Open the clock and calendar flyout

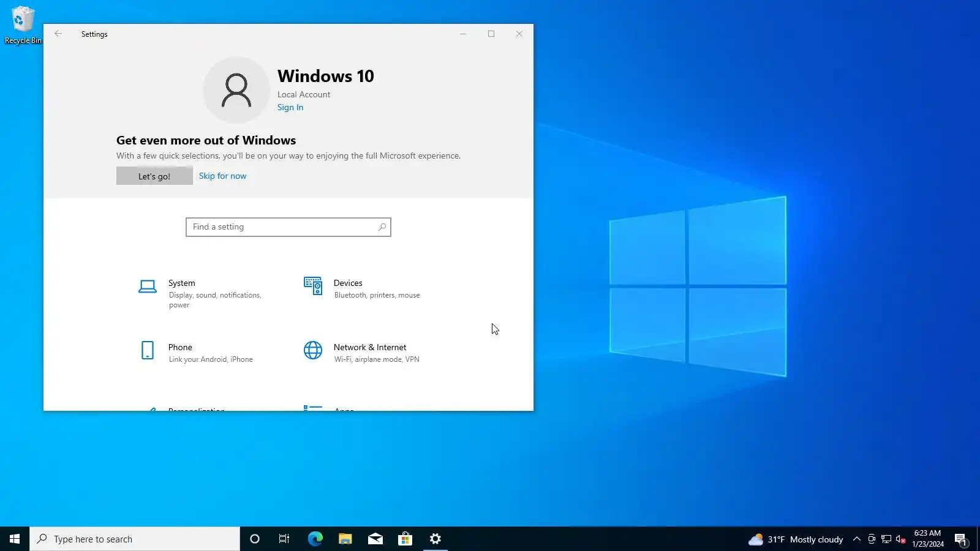tap(928, 539)
